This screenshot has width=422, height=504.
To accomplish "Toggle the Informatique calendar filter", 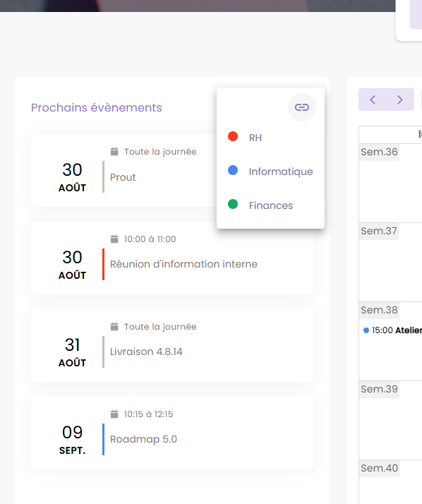I will pos(270,172).
